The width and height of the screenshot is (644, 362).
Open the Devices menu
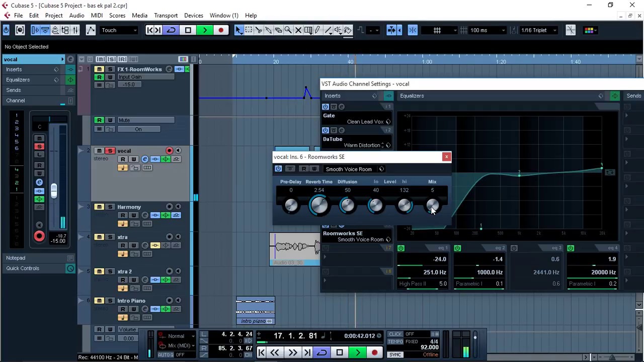(x=194, y=16)
